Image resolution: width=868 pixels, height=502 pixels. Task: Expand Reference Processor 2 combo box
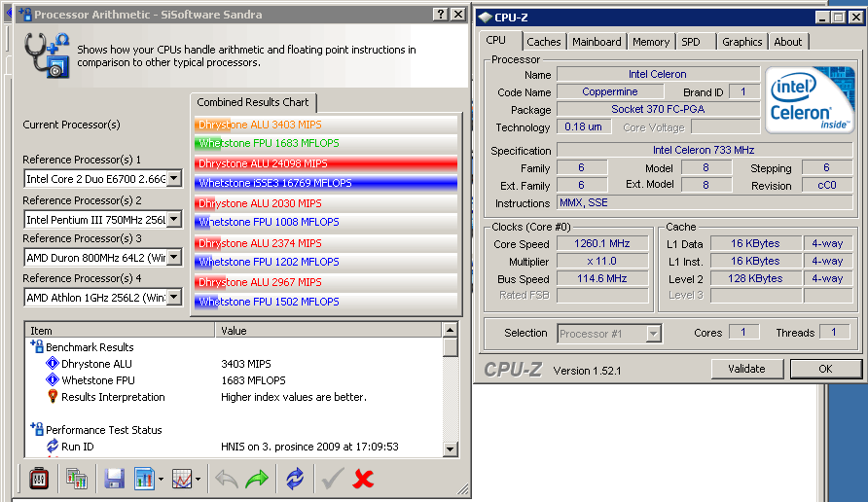coord(174,218)
